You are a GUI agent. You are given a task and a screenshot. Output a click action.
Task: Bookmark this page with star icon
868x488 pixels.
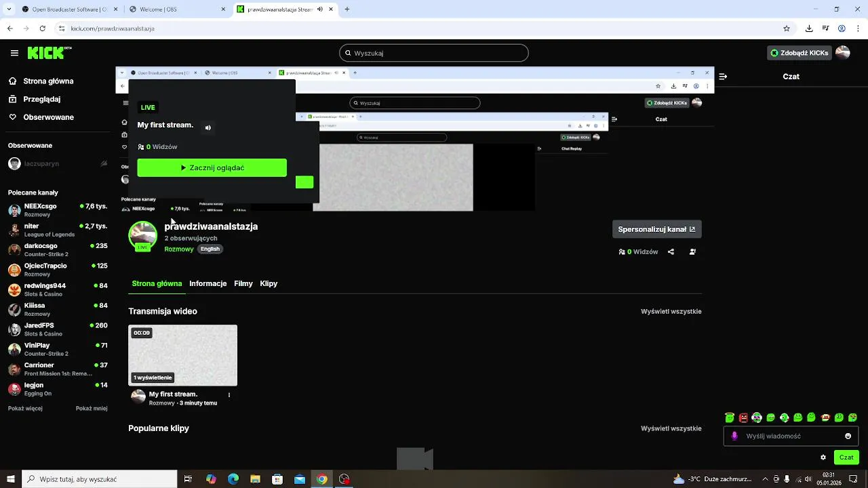click(x=787, y=28)
